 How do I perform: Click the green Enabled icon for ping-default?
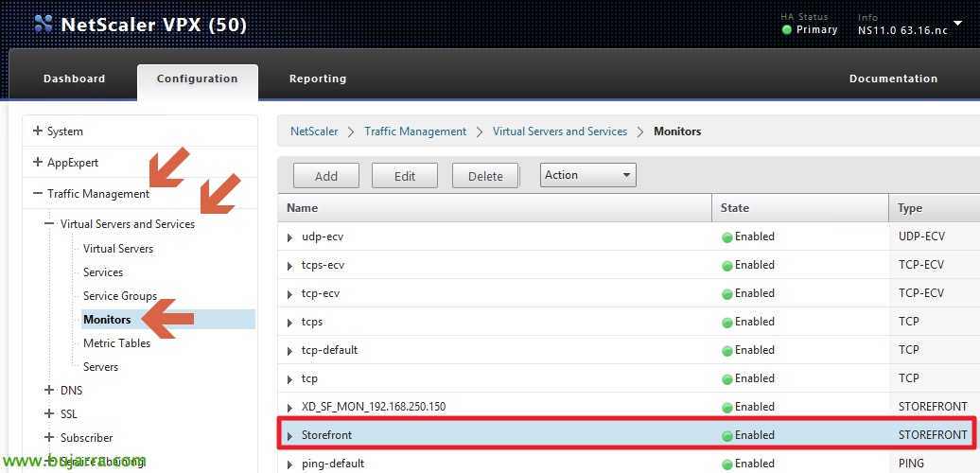726,464
